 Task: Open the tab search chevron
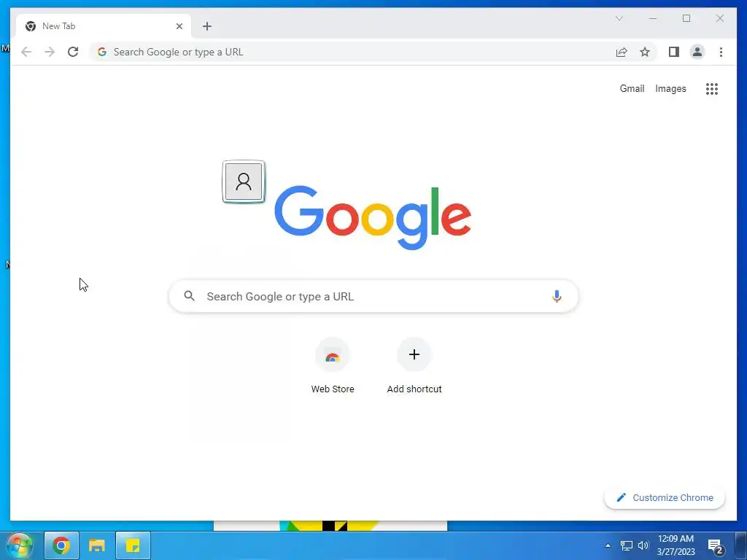click(x=619, y=18)
